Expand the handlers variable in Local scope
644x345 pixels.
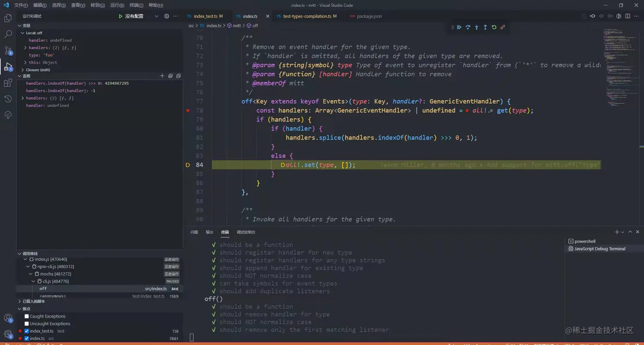[26, 48]
